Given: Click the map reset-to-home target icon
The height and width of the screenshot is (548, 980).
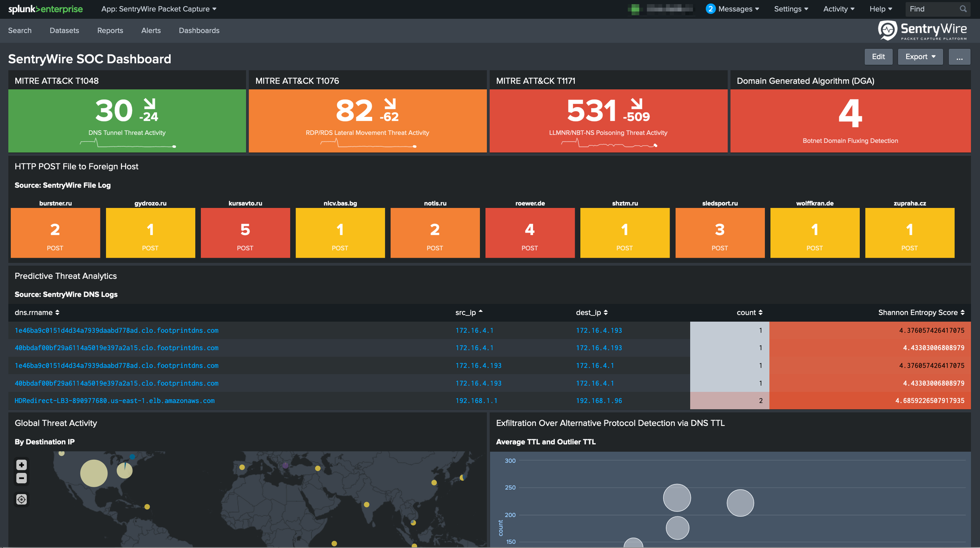Looking at the screenshot, I should coord(22,499).
